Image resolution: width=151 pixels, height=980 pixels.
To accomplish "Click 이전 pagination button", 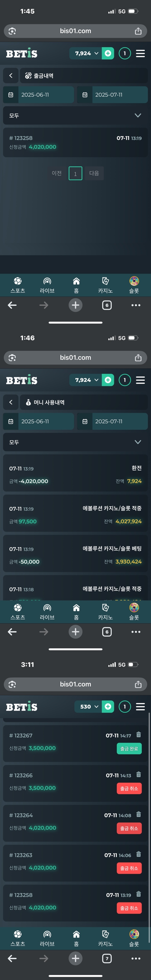I will point(56,173).
